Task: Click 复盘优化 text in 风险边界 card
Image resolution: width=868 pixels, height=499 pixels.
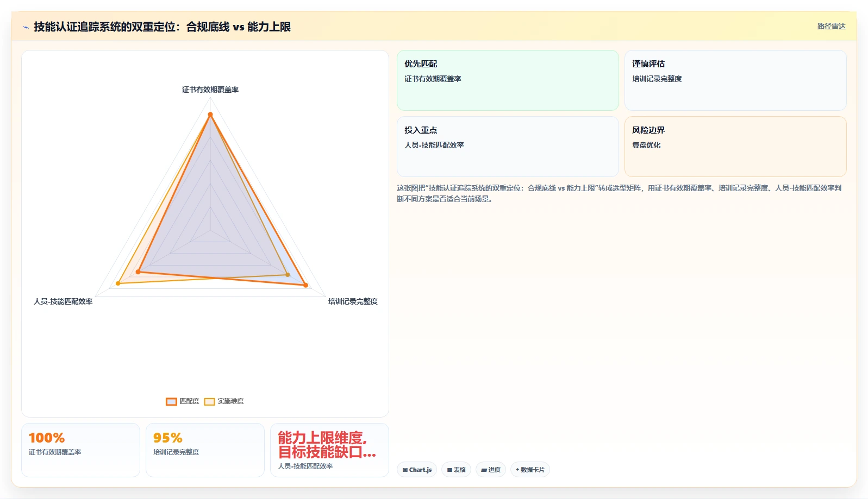Action: click(x=646, y=145)
